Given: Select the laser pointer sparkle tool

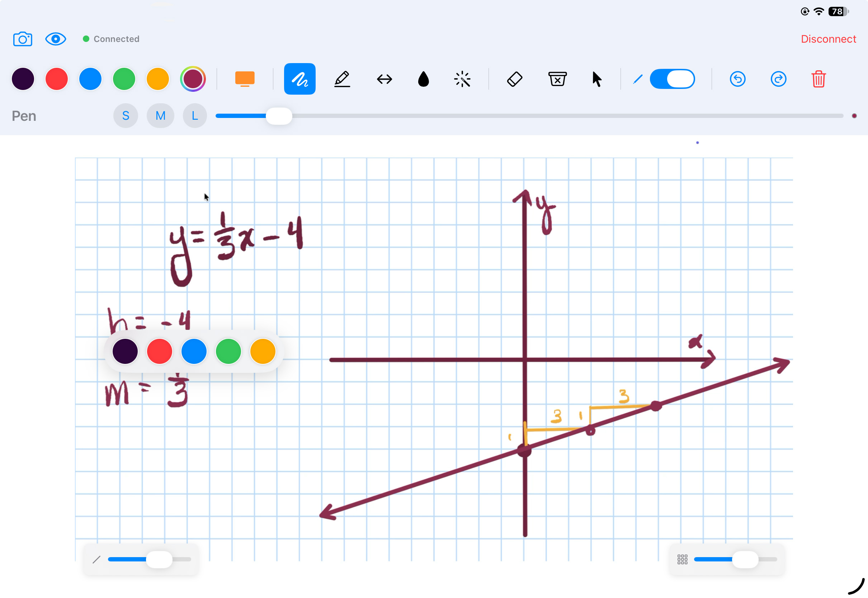Looking at the screenshot, I should [x=462, y=79].
